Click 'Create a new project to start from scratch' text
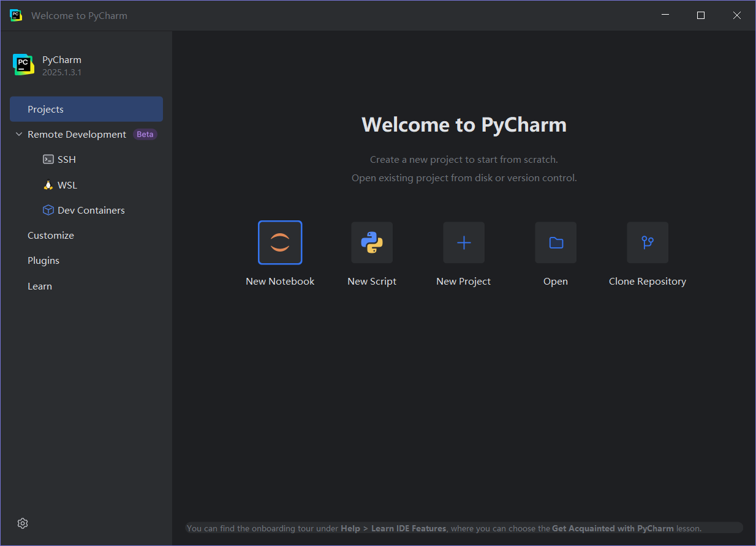756x546 pixels. pyautogui.click(x=464, y=159)
